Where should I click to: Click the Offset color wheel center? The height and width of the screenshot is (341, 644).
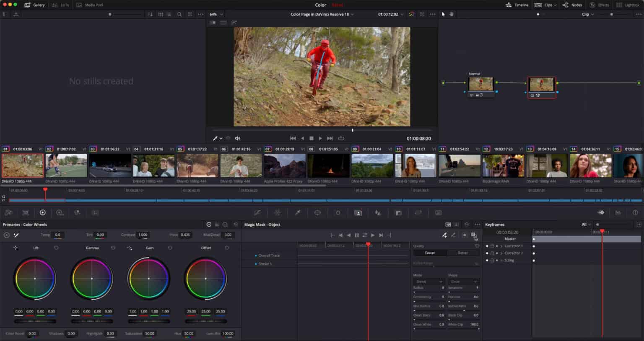coord(205,279)
